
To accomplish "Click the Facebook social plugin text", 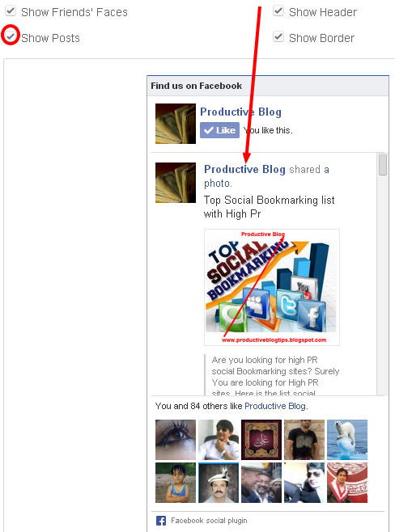I will [209, 521].
